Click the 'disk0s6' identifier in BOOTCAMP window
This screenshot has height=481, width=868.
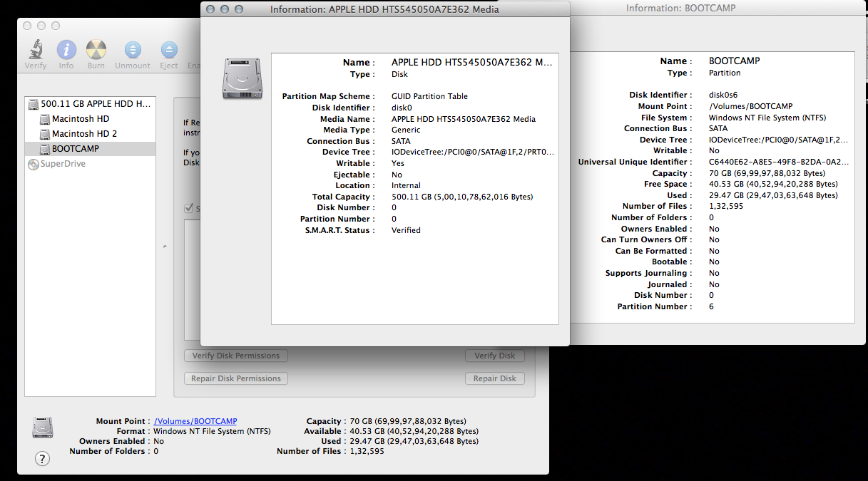(723, 95)
